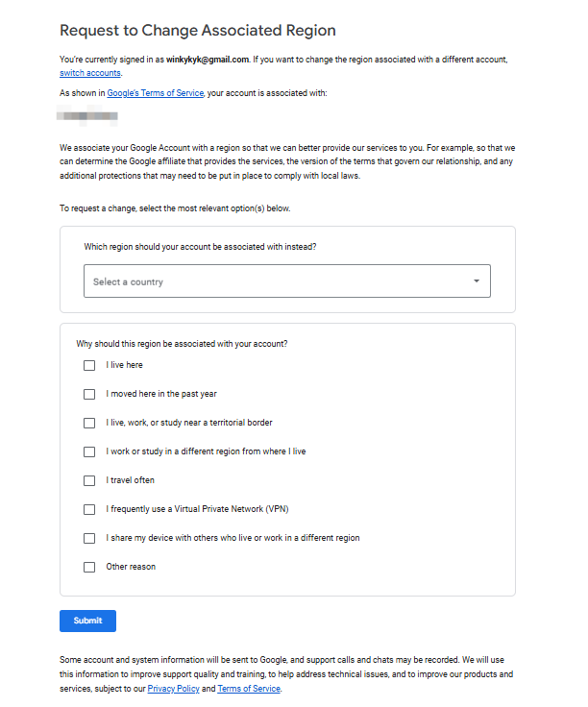Follow the "switch accounts" link

(x=90, y=73)
